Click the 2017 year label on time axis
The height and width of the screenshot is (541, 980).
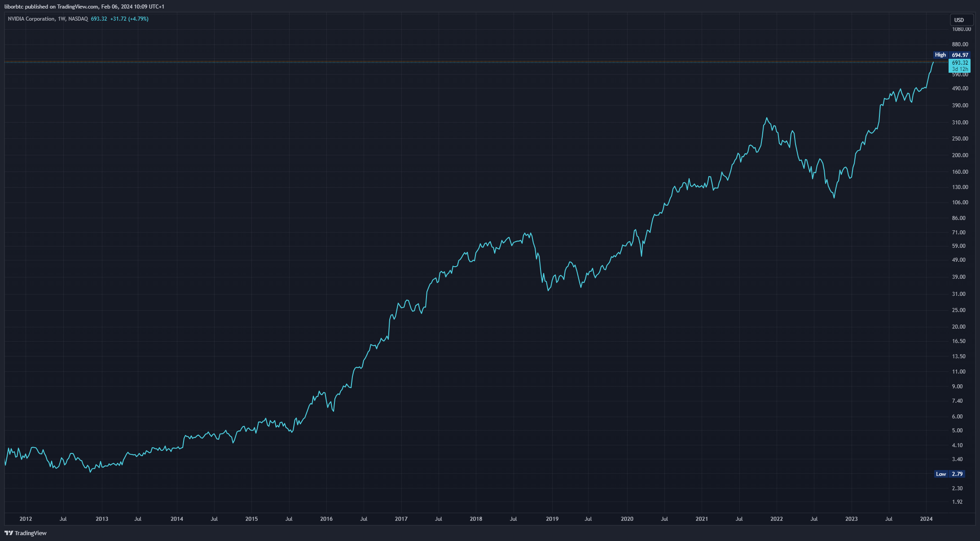401,519
